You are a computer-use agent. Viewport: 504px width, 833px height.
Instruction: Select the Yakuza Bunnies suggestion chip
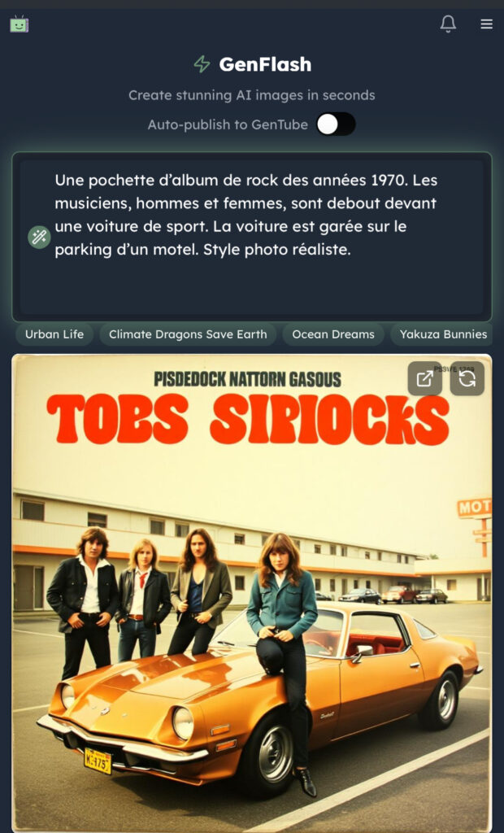(443, 334)
